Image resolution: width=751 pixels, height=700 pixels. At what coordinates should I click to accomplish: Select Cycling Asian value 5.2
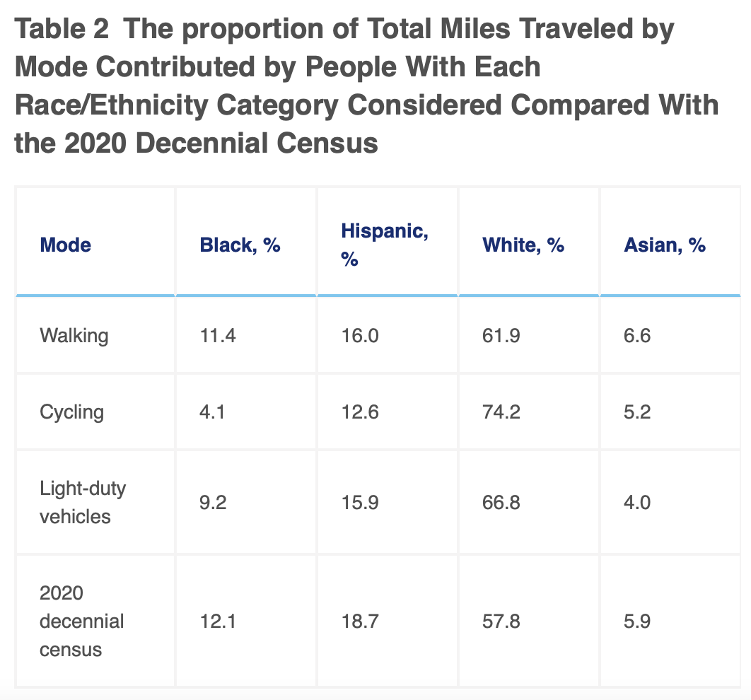click(637, 412)
